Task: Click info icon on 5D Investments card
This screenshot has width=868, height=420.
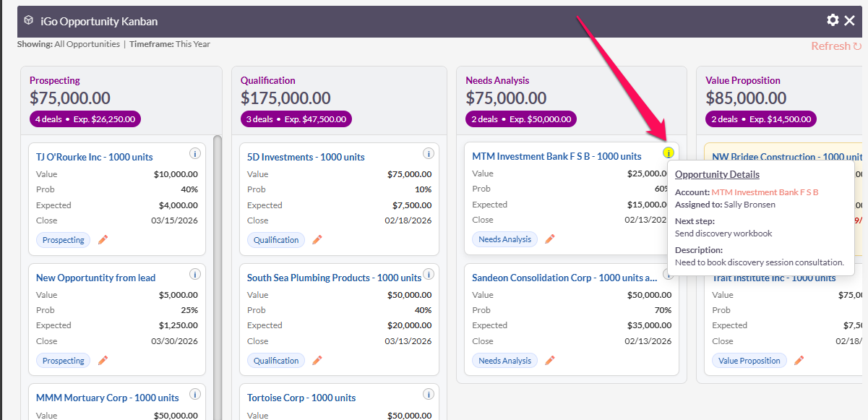Action: (x=428, y=153)
